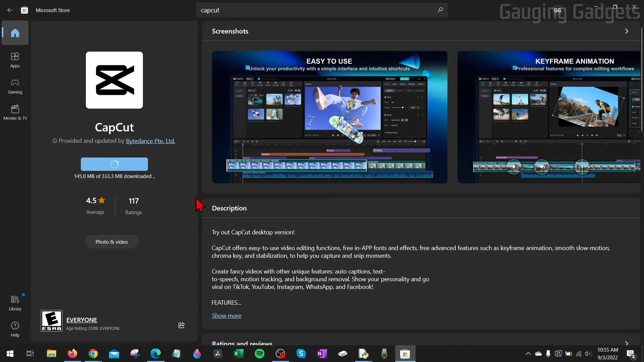Open Movies & TV sidebar section
This screenshot has height=362, width=644.
15,112
